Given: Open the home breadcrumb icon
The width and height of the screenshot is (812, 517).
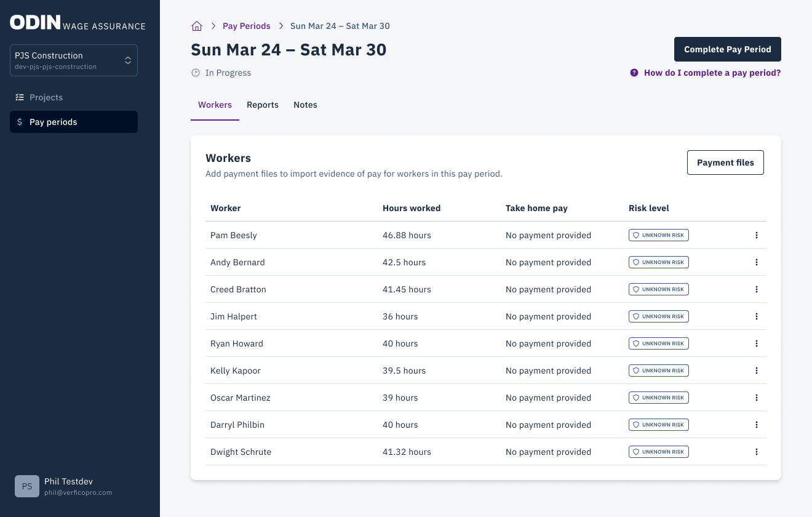Looking at the screenshot, I should pos(196,26).
